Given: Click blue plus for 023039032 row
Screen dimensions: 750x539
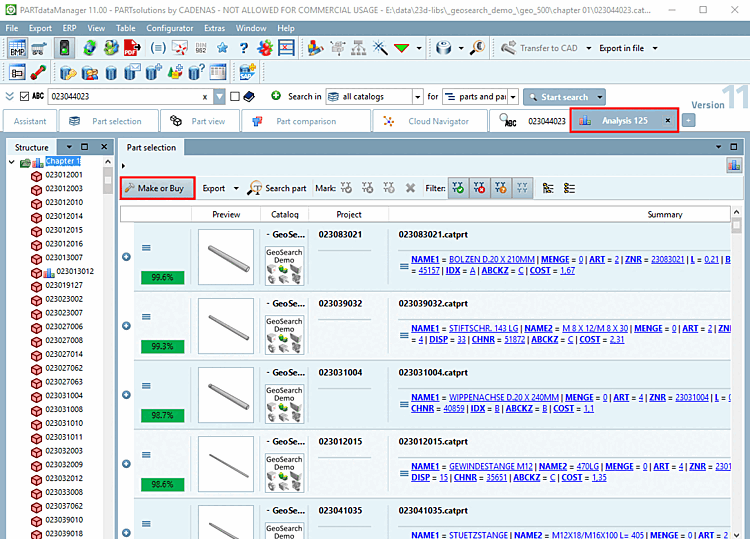Looking at the screenshot, I should [x=126, y=326].
